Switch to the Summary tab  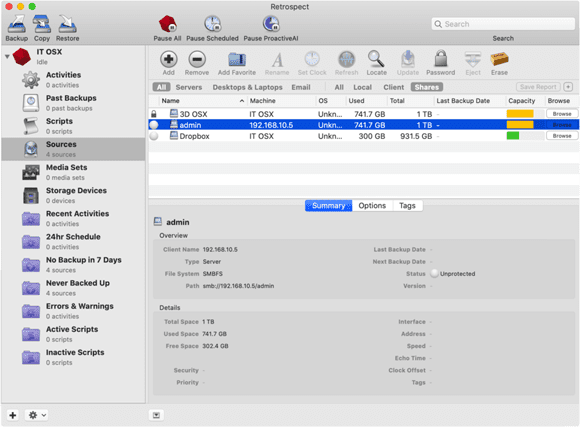tap(328, 206)
